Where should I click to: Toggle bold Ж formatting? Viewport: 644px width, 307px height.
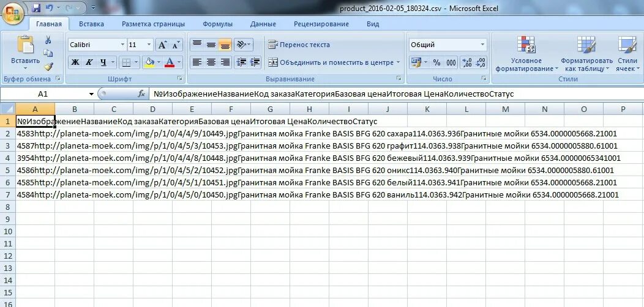click(75, 62)
